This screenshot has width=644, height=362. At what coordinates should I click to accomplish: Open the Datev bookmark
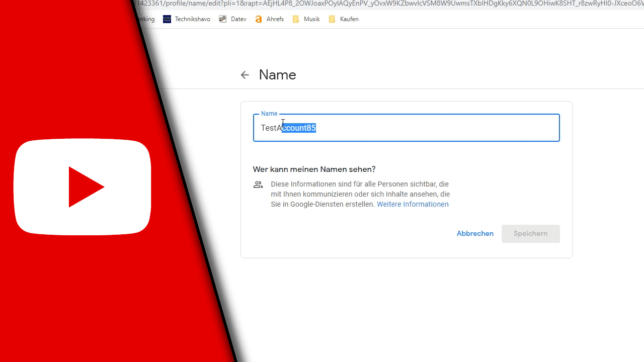(x=232, y=19)
